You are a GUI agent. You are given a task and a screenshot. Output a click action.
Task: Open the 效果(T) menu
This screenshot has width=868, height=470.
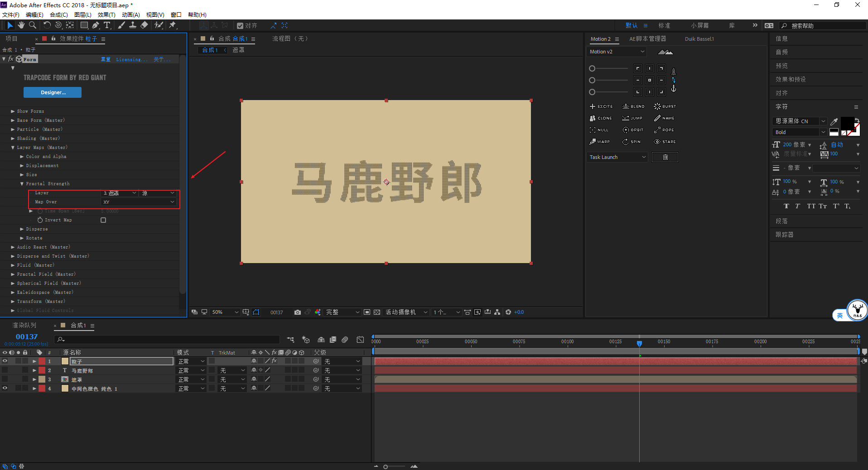click(x=106, y=15)
